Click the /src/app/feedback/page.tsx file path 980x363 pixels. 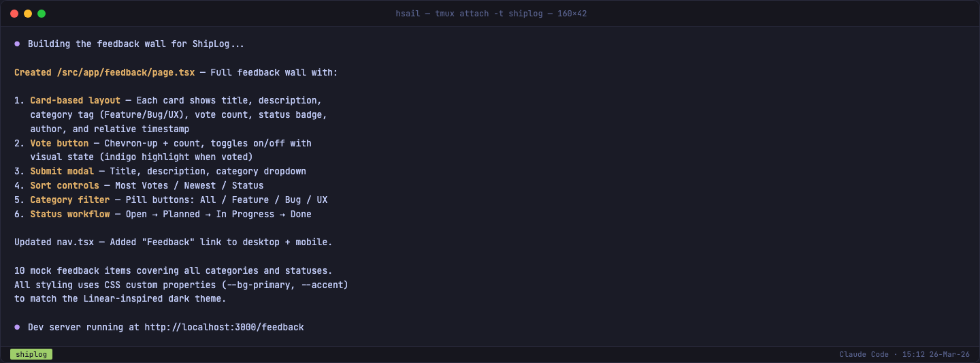click(126, 72)
